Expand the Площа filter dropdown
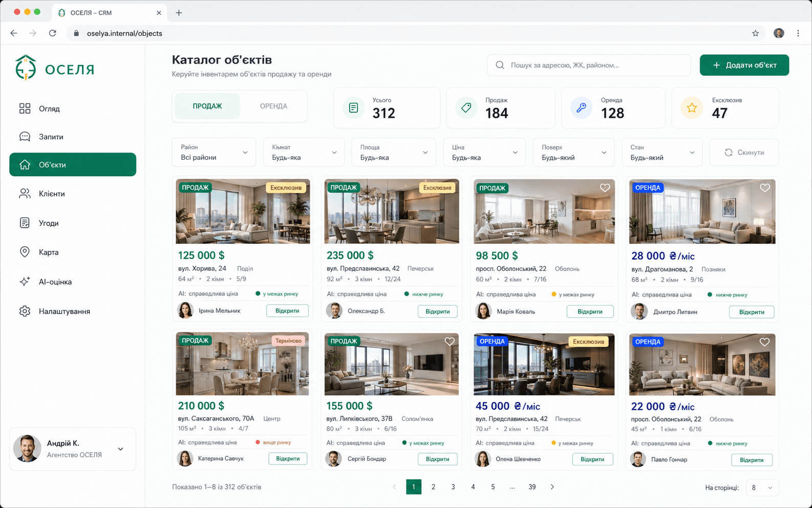The image size is (812, 508). point(394,152)
